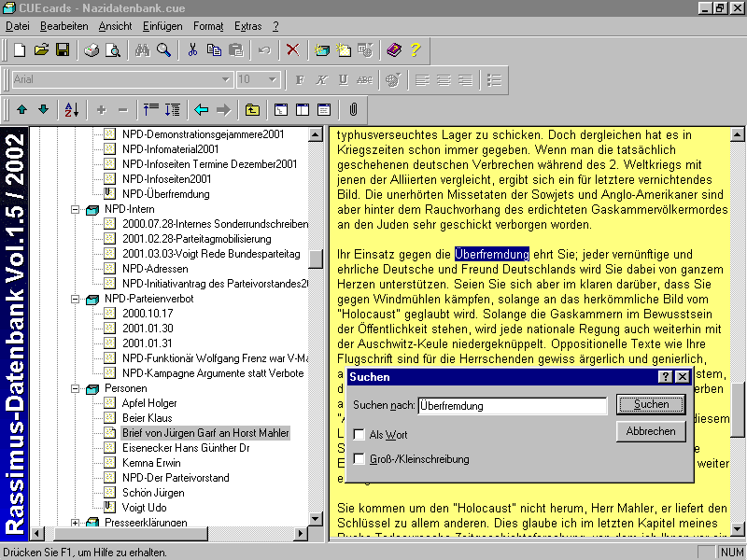
Task: Click Abbrechen to cancel the search
Action: (x=651, y=431)
